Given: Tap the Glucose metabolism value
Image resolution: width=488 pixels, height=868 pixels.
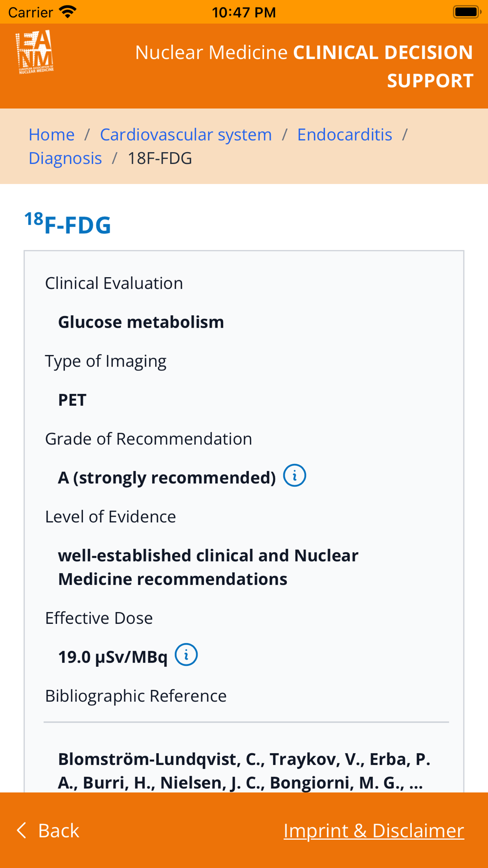Looking at the screenshot, I should (141, 322).
